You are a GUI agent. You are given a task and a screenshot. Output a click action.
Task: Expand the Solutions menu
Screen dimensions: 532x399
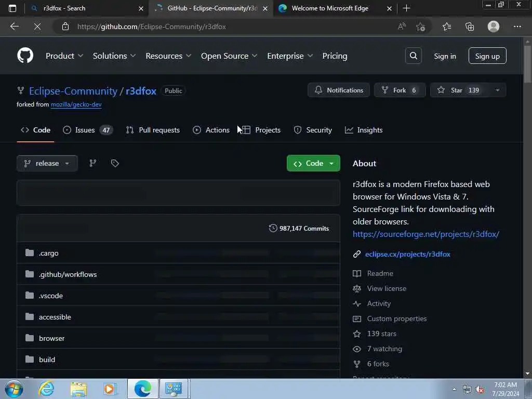(114, 56)
